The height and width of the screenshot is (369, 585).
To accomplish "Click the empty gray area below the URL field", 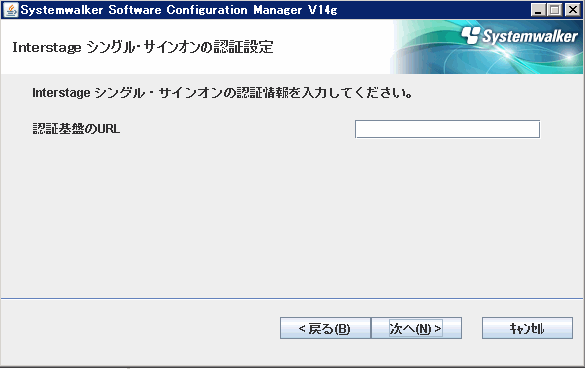I will (x=292, y=216).
